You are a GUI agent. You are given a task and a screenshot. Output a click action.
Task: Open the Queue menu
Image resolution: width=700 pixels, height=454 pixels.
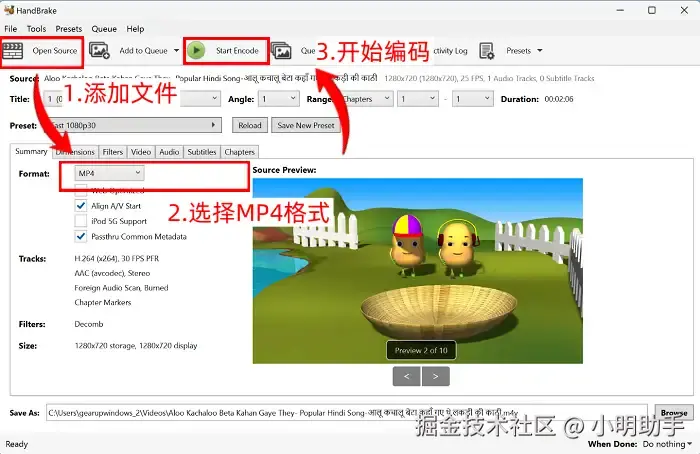pyautogui.click(x=104, y=29)
